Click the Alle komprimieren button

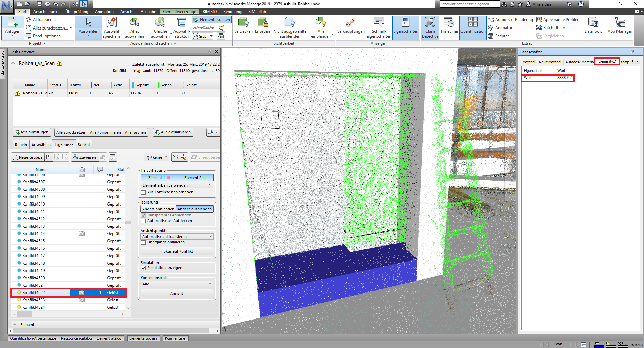(x=105, y=132)
